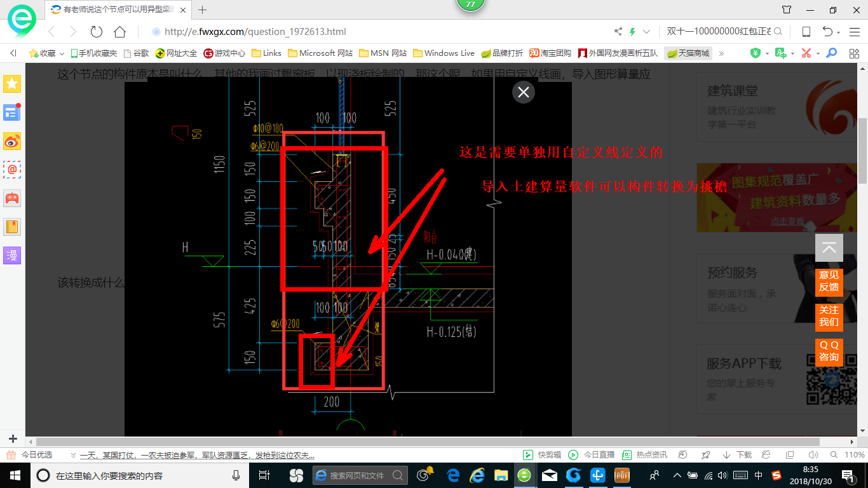868x488 pixels.
Task: Show more bookmarks with double chevron
Action: pos(721,53)
